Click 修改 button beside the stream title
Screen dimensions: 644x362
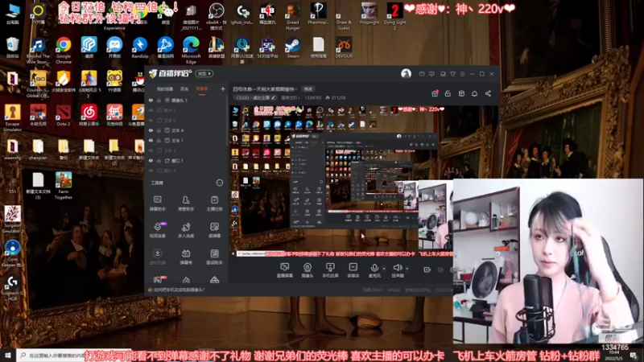308,89
